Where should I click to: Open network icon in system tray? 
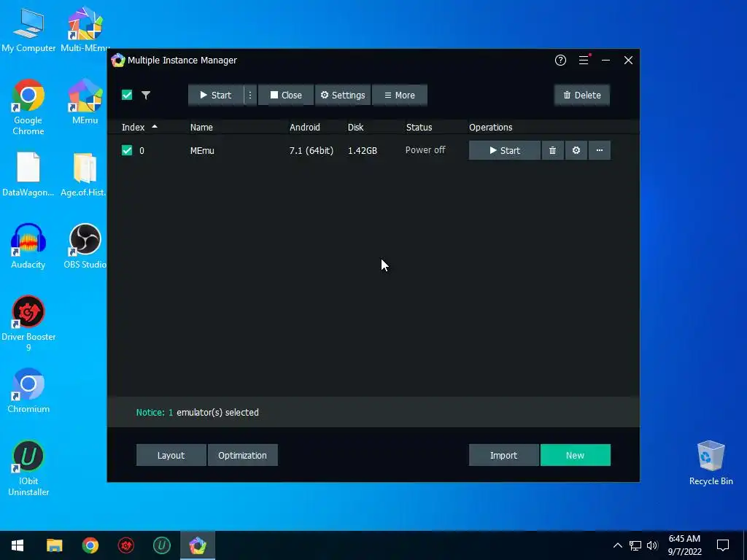635,545
